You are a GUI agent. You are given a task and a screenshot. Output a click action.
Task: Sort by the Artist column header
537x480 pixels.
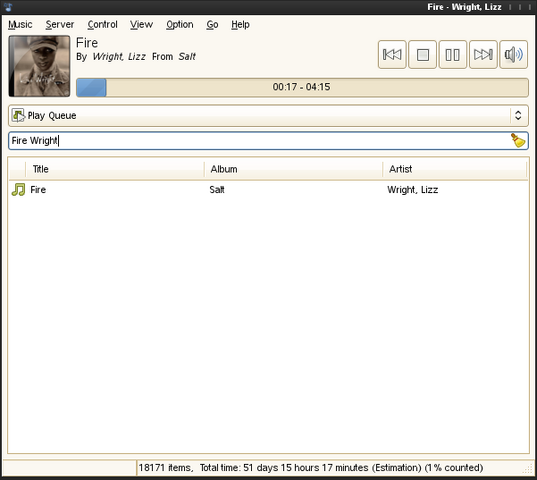[x=454, y=169]
